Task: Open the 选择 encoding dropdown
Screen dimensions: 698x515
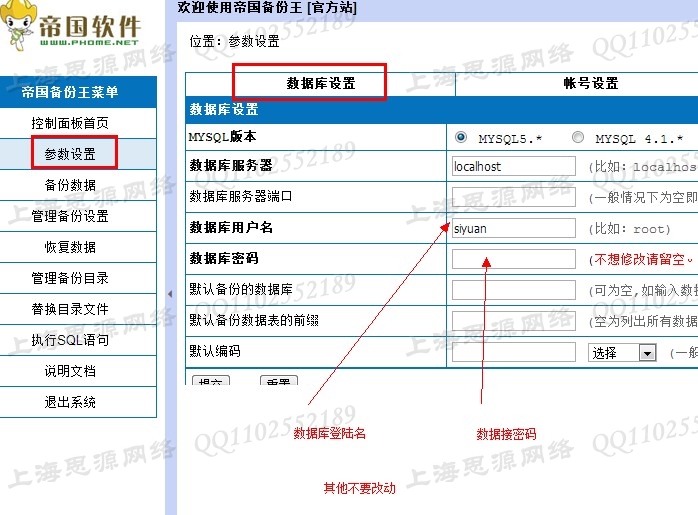Action: (622, 353)
